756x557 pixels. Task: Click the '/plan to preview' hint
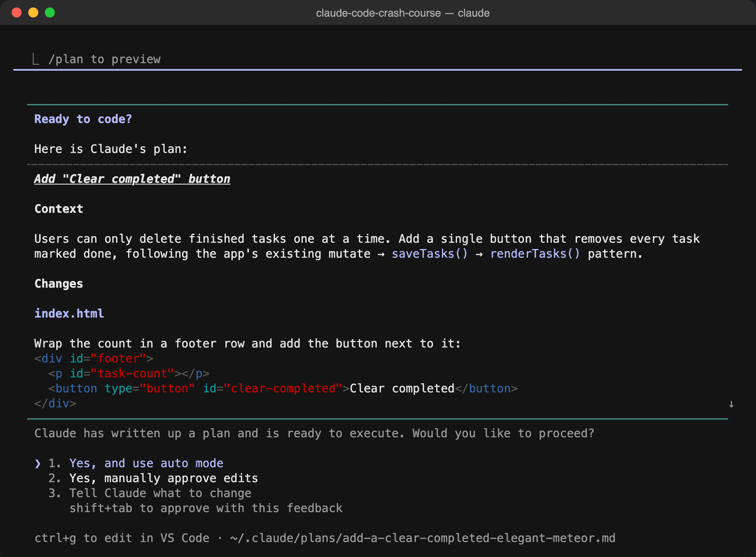(x=104, y=59)
